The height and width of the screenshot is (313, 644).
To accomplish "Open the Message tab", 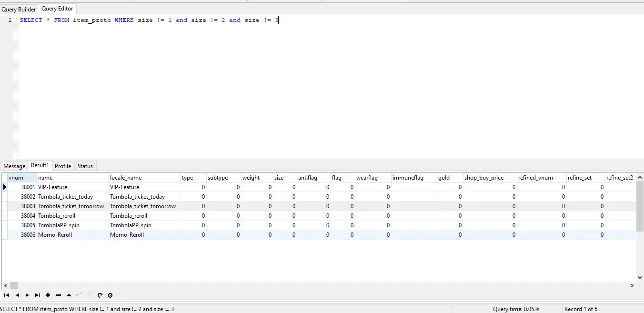I will [14, 166].
